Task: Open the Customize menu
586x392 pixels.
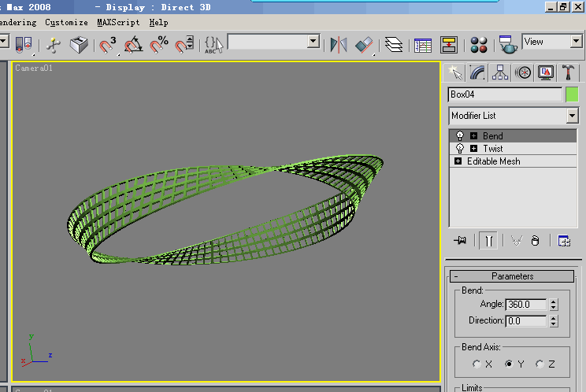Action: coord(66,22)
